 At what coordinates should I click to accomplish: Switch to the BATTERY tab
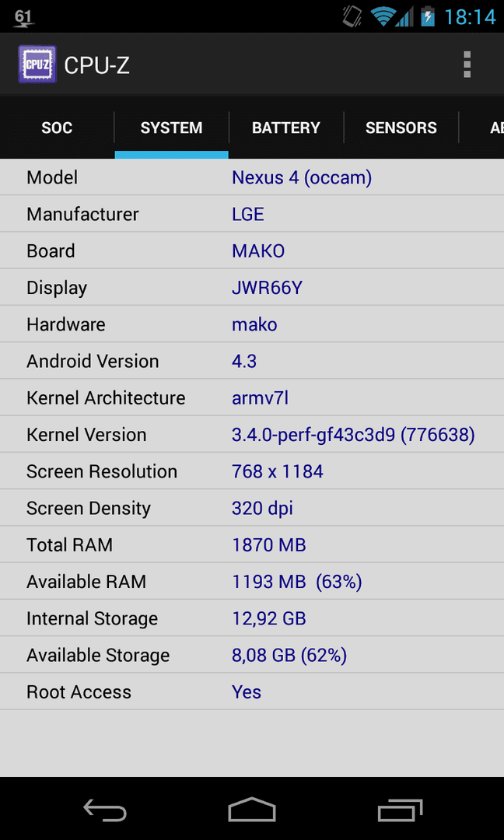coord(286,128)
